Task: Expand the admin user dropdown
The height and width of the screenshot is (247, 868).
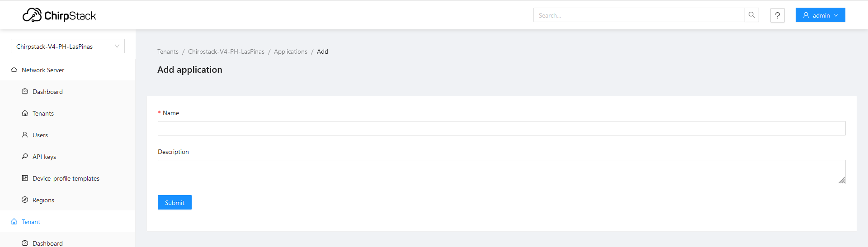Action: tap(820, 15)
